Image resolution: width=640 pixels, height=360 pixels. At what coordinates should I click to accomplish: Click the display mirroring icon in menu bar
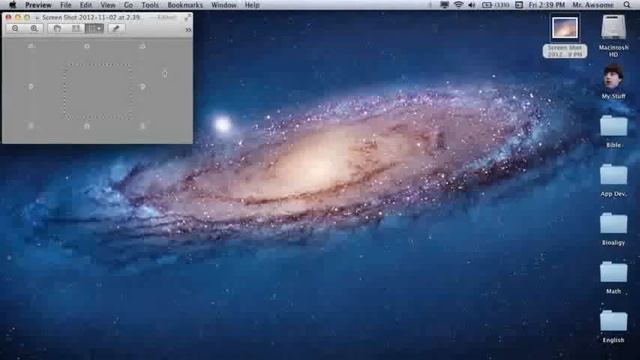[444, 5]
